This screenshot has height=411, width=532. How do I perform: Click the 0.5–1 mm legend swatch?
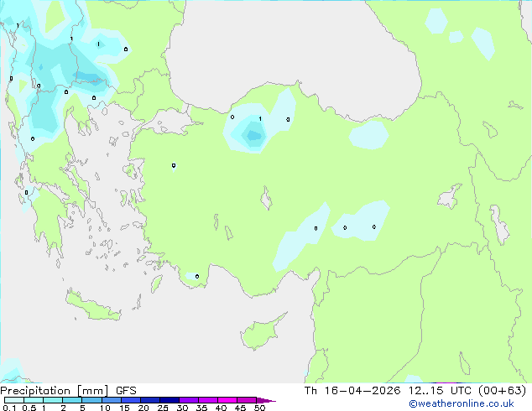34,400
